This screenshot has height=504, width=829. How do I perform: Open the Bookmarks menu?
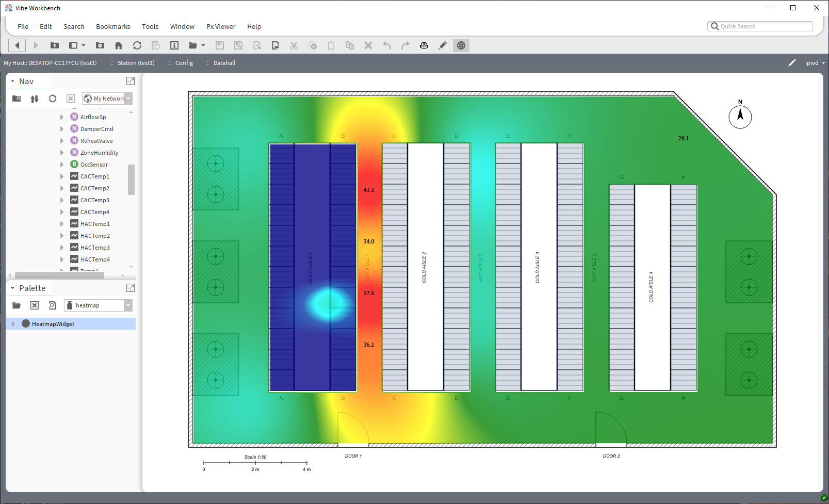click(x=113, y=27)
